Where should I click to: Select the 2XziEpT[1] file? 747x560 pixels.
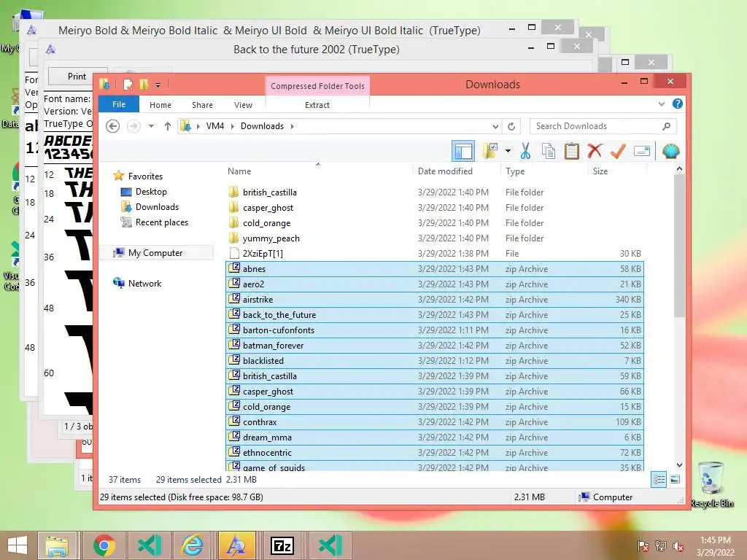pos(435,253)
